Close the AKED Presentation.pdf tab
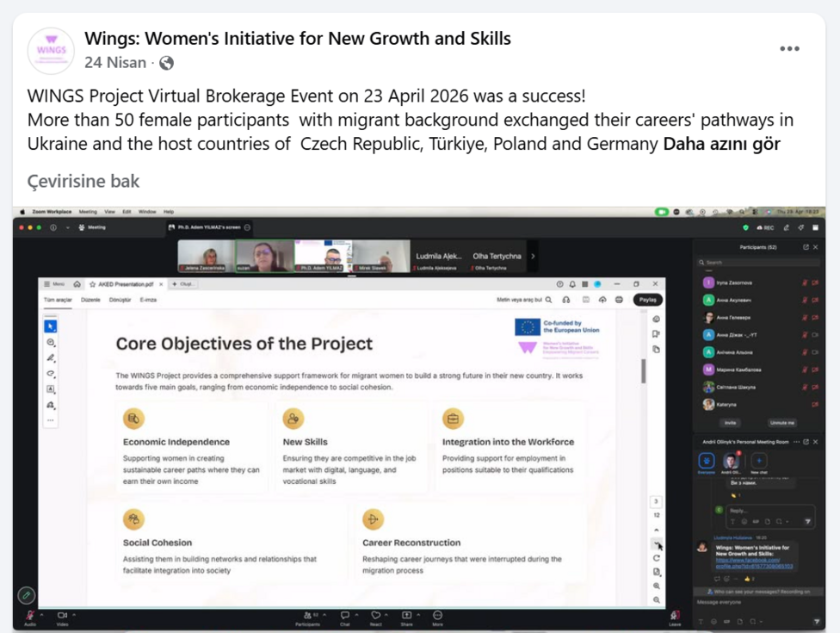Image resolution: width=840 pixels, height=633 pixels. pos(161,284)
